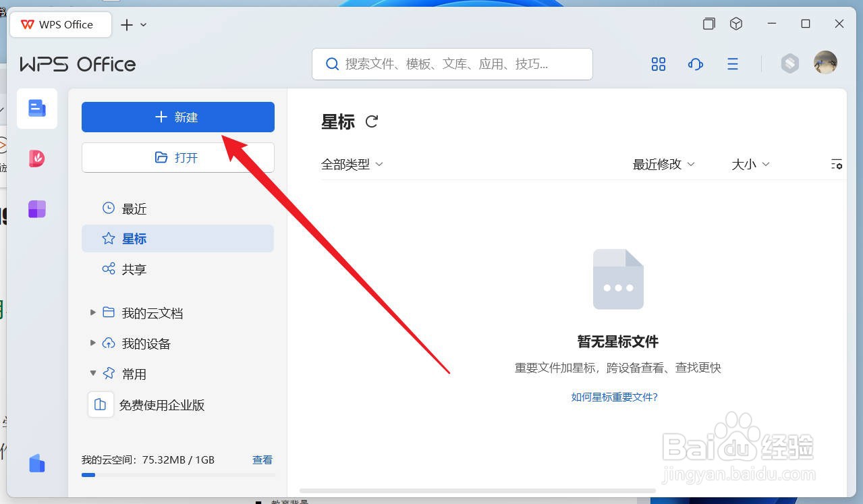Select the WPS Office tab

pos(60,24)
